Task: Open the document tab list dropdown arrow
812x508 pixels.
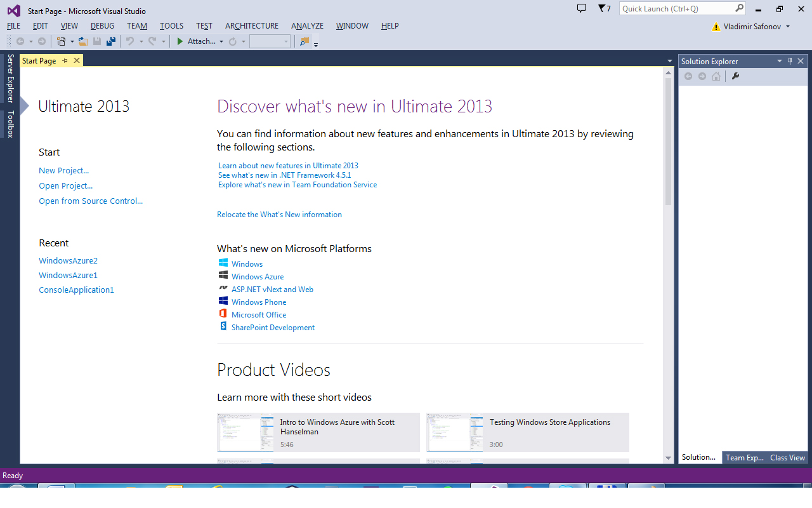Action: coord(670,61)
